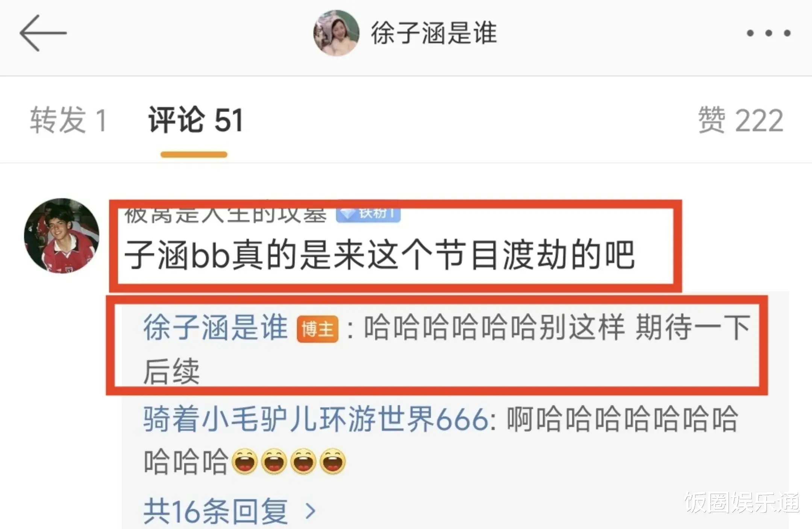The image size is (812, 529).
Task: Tap the 徐子涵是谁 header avatar
Action: click(336, 33)
